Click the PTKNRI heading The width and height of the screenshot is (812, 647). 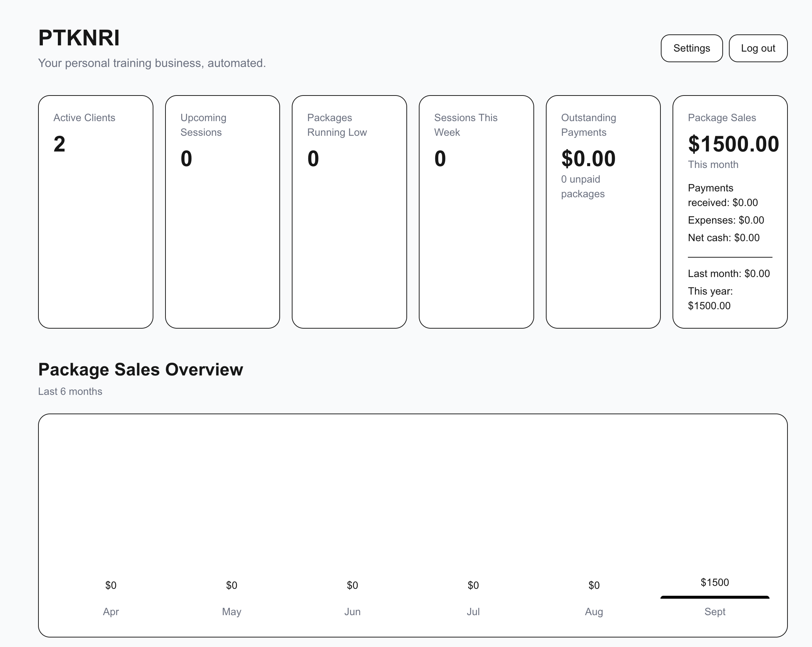79,38
